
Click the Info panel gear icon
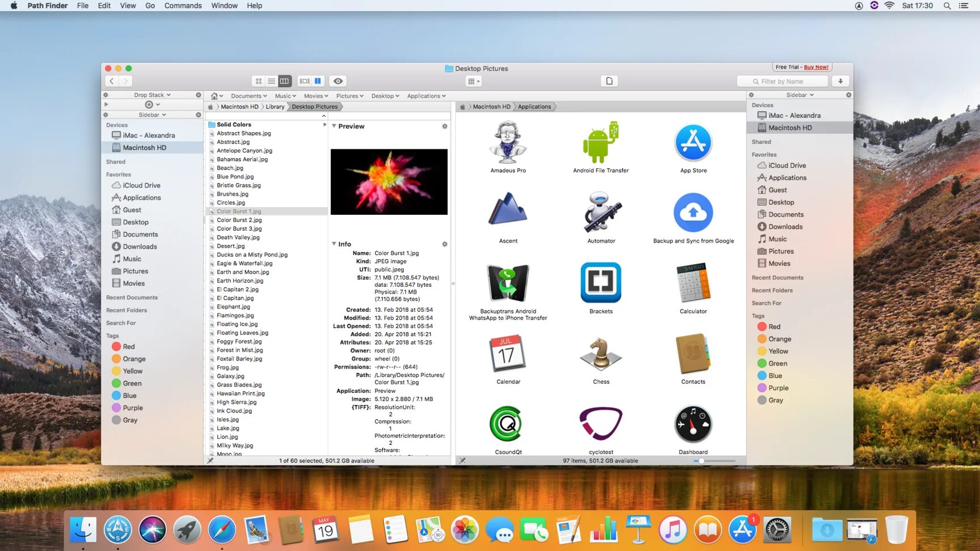pos(445,244)
